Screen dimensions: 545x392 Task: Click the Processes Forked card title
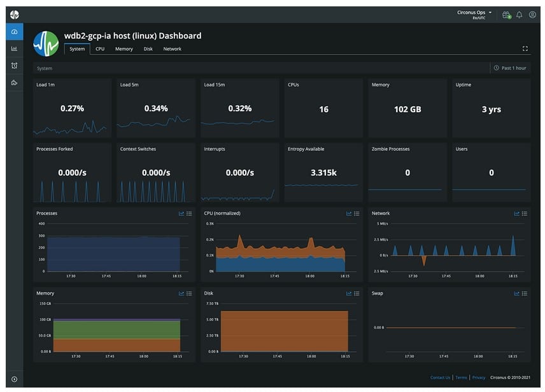point(55,149)
